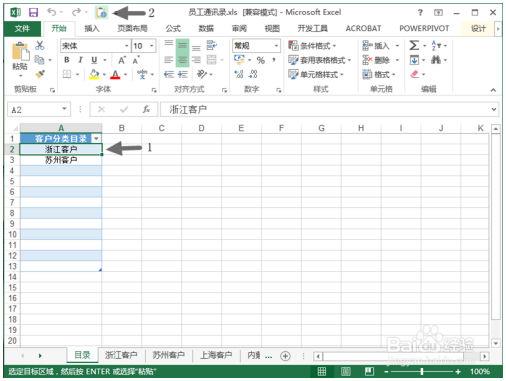
Task: Expand the formula bar
Action: 494,109
